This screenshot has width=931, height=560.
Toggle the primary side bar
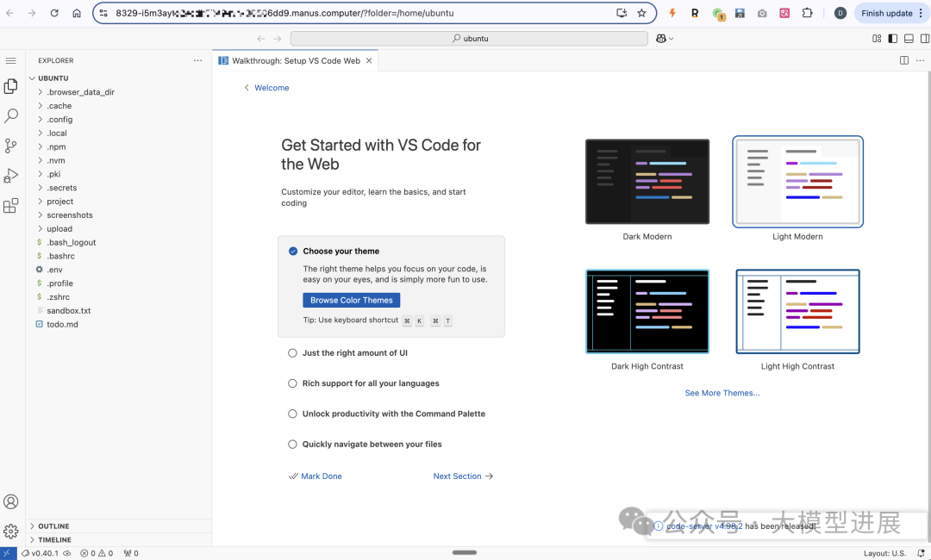point(892,39)
